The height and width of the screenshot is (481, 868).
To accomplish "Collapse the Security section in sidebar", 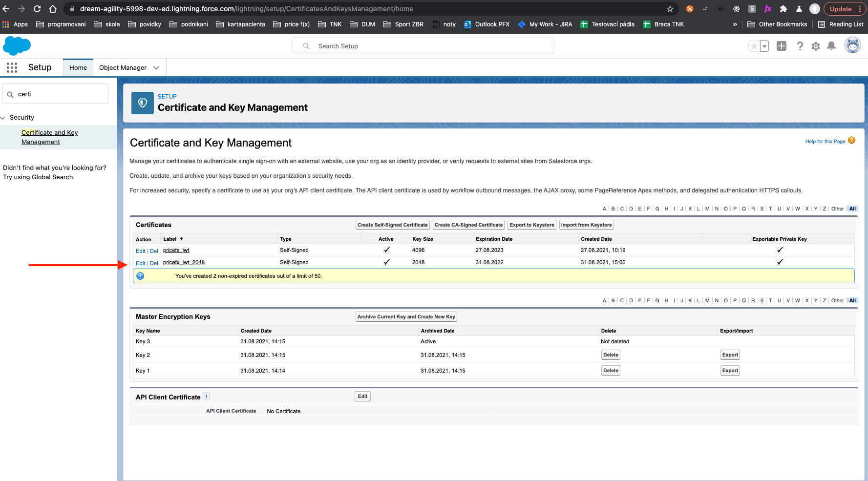I will pyautogui.click(x=3, y=118).
